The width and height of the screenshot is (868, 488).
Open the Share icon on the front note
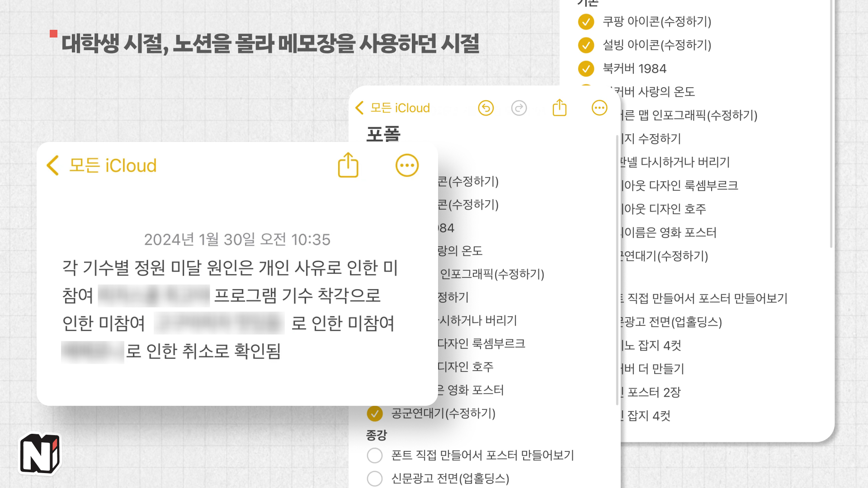click(x=347, y=165)
